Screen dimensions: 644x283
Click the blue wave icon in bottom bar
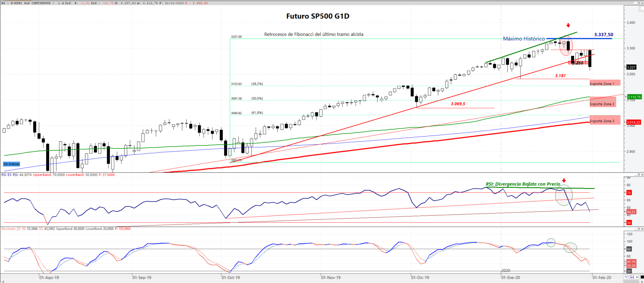[626, 277]
